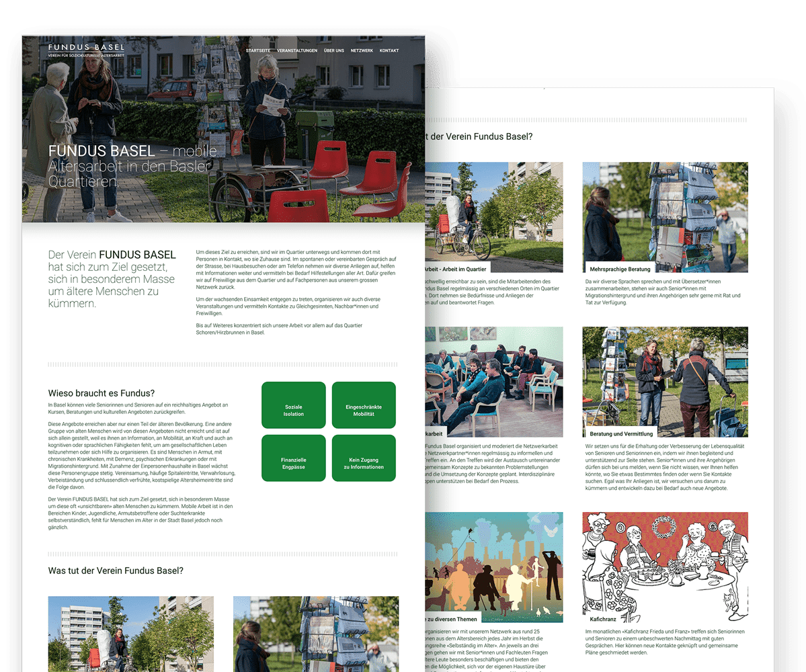Click the 'Was tut der Verein Fundus Basel?' heading on front page
The image size is (806, 672).
point(116,571)
